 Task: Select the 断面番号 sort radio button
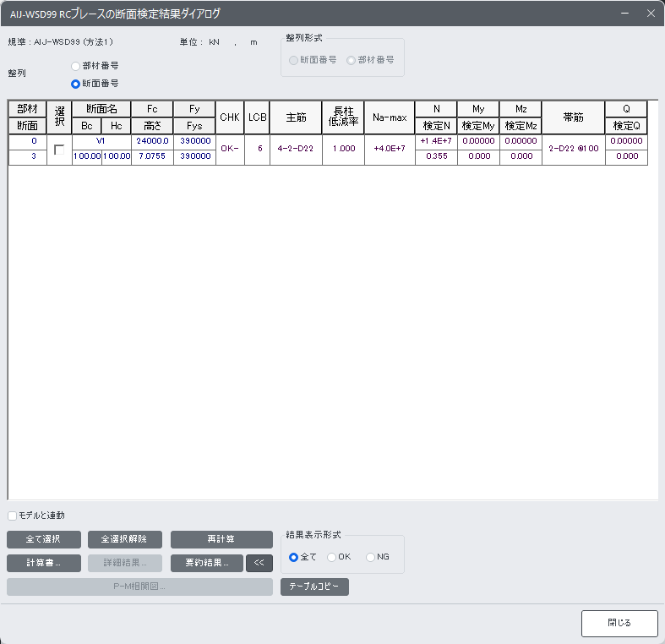tap(75, 84)
